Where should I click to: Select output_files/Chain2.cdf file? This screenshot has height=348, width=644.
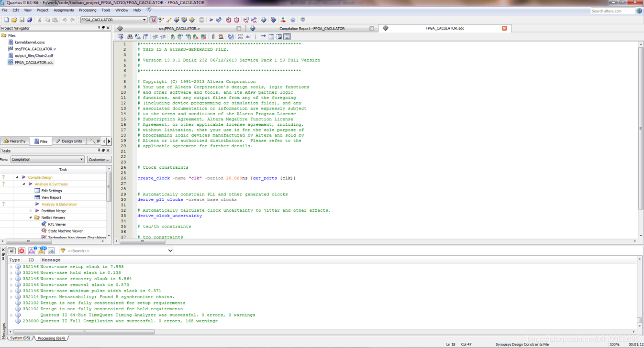pyautogui.click(x=33, y=55)
